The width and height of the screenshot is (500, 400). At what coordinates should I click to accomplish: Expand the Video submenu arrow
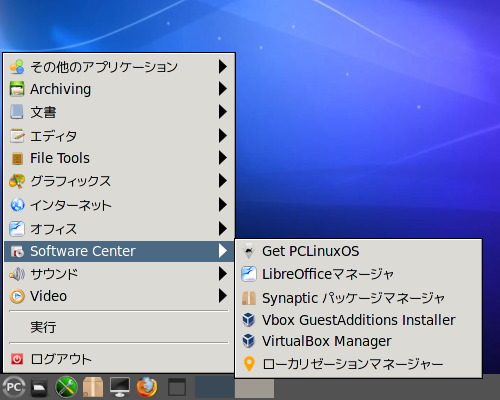coord(223,296)
